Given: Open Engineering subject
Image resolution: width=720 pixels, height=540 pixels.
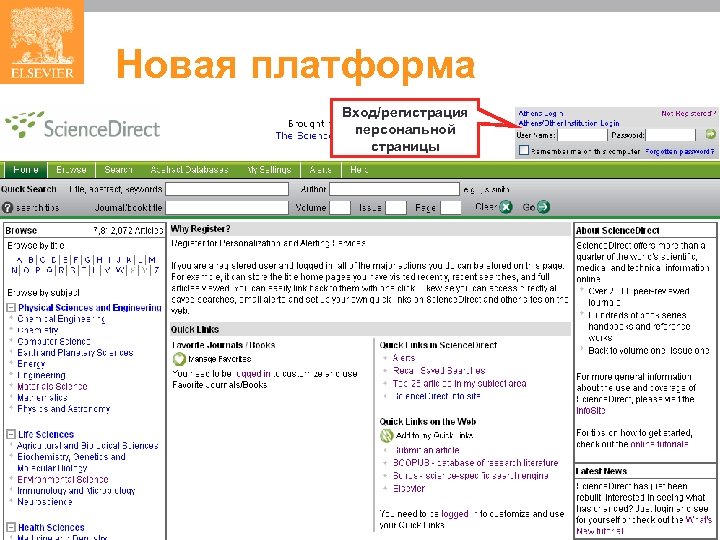Looking at the screenshot, I should pos(41,375).
